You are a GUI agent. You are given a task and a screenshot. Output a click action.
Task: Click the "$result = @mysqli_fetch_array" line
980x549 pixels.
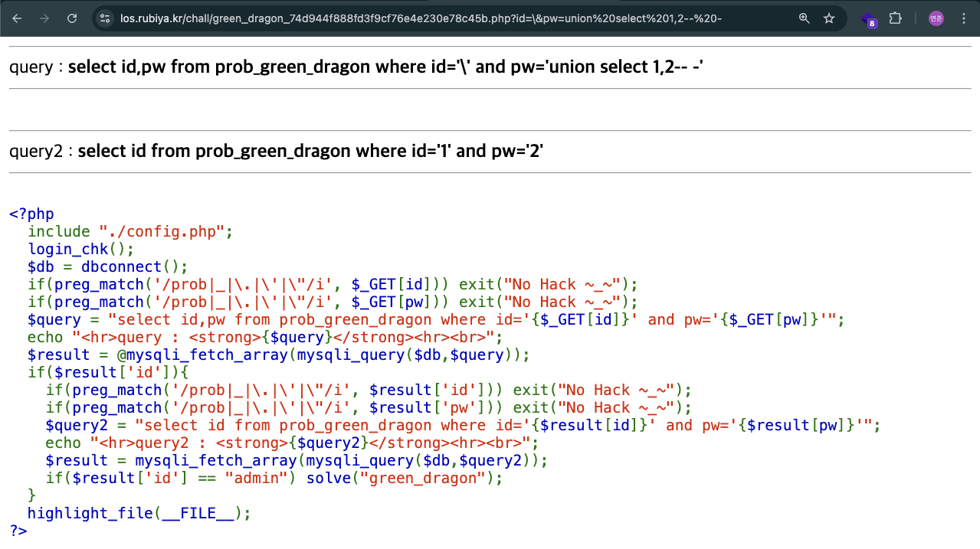coord(279,355)
